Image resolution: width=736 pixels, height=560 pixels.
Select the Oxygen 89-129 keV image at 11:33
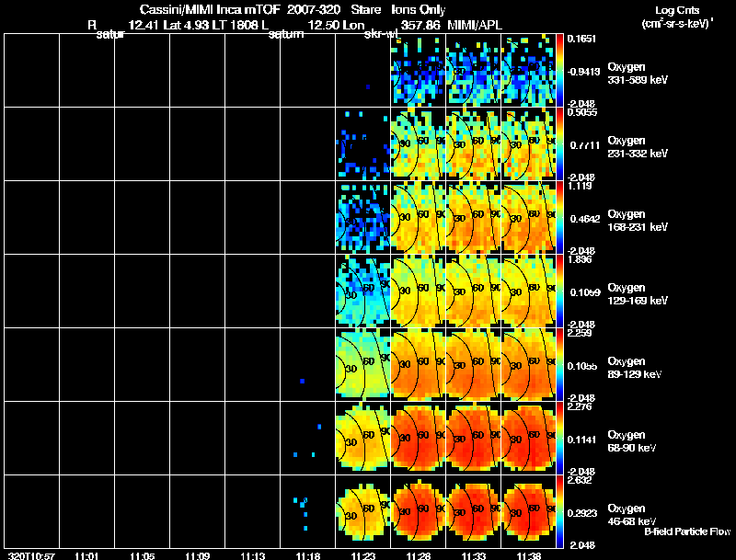[473, 364]
